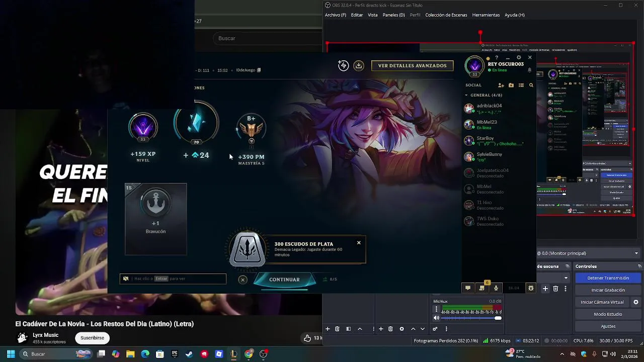
Task: Open the Paneles (D) menu in OBS
Action: coord(393,15)
